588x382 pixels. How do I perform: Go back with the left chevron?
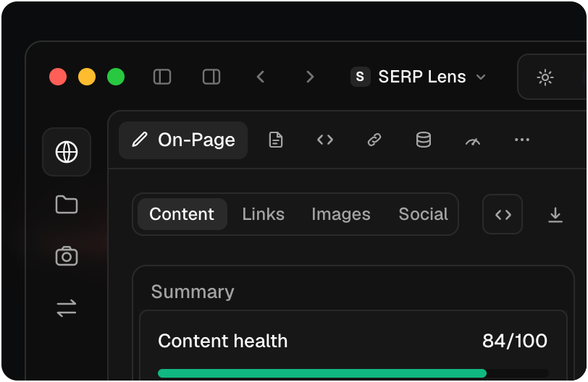[x=261, y=77]
